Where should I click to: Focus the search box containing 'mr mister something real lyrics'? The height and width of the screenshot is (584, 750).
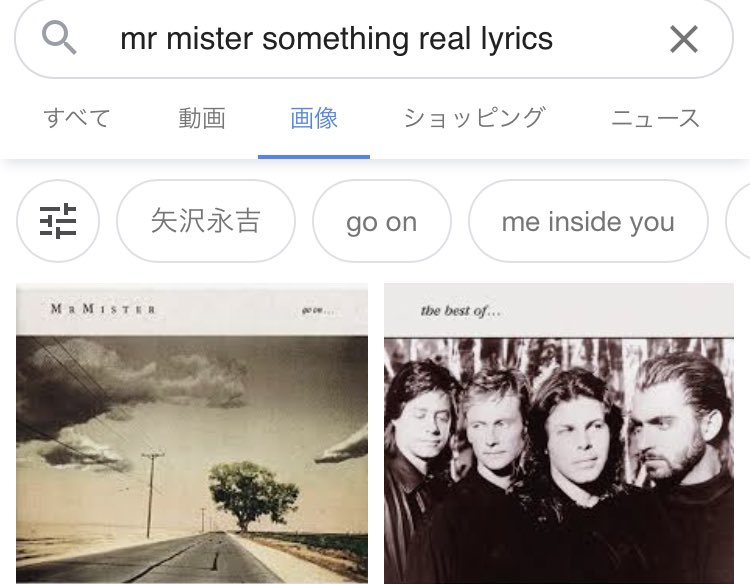374,39
